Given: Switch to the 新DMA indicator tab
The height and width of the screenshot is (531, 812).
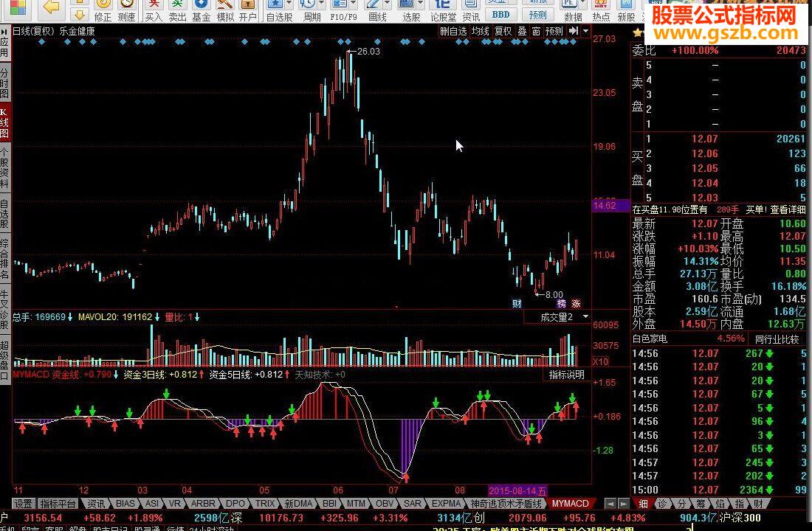Looking at the screenshot, I should pos(298,504).
